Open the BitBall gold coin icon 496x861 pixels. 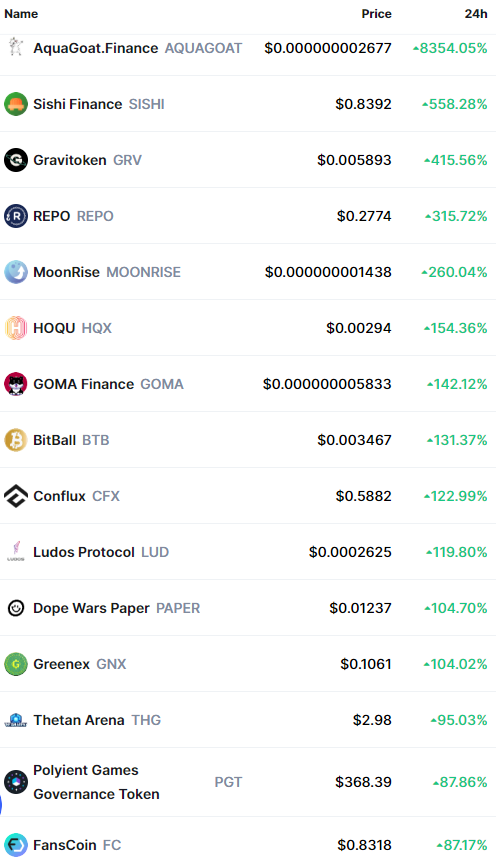(x=15, y=440)
